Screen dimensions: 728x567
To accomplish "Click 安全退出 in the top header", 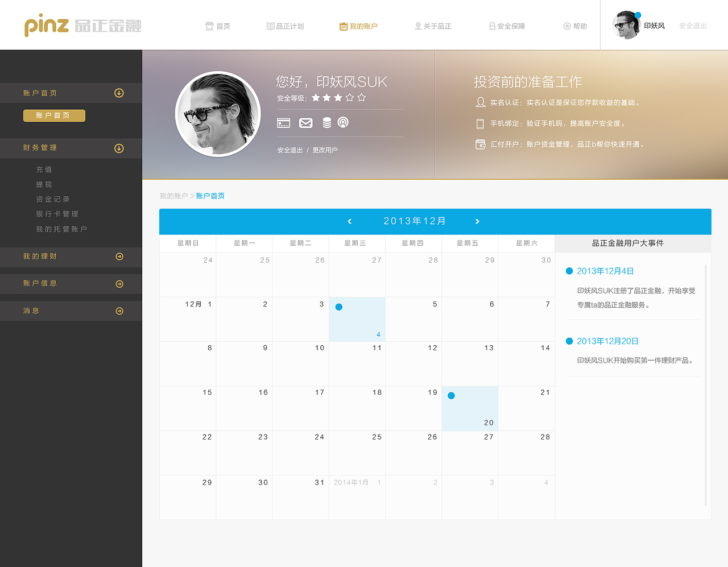I will [693, 26].
